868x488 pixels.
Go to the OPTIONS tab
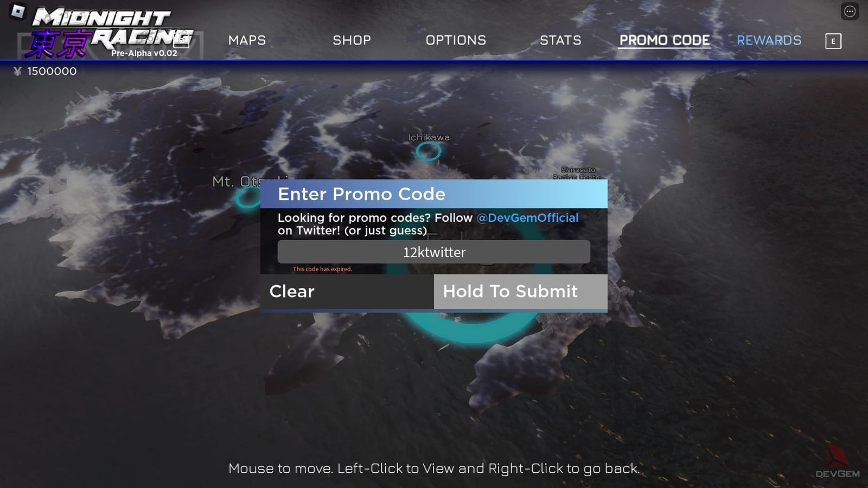(x=456, y=40)
